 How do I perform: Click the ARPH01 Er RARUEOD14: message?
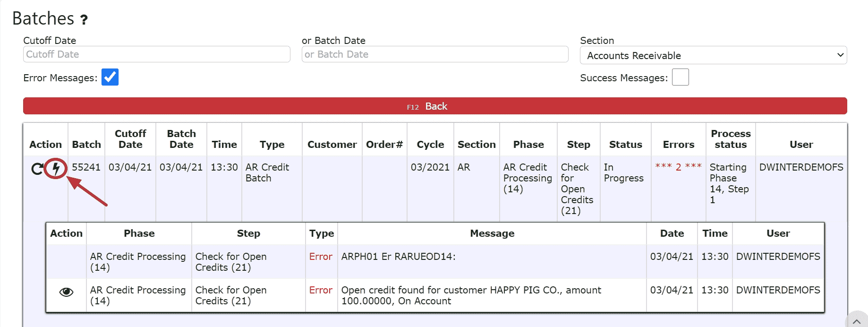(399, 257)
